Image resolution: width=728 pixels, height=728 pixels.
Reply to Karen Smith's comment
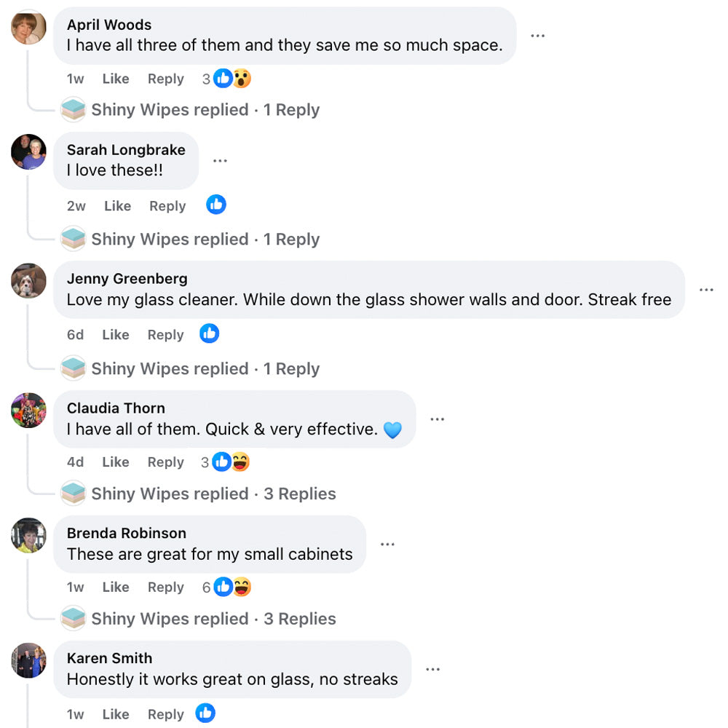(165, 714)
